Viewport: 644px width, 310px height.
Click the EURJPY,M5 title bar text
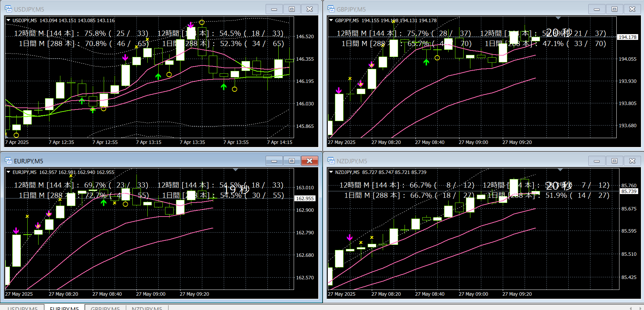(x=29, y=161)
